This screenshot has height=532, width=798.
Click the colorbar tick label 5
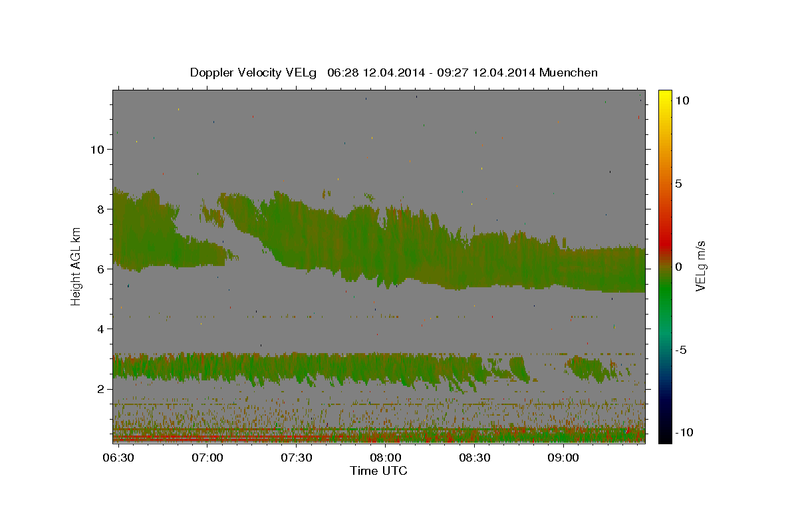pos(679,184)
